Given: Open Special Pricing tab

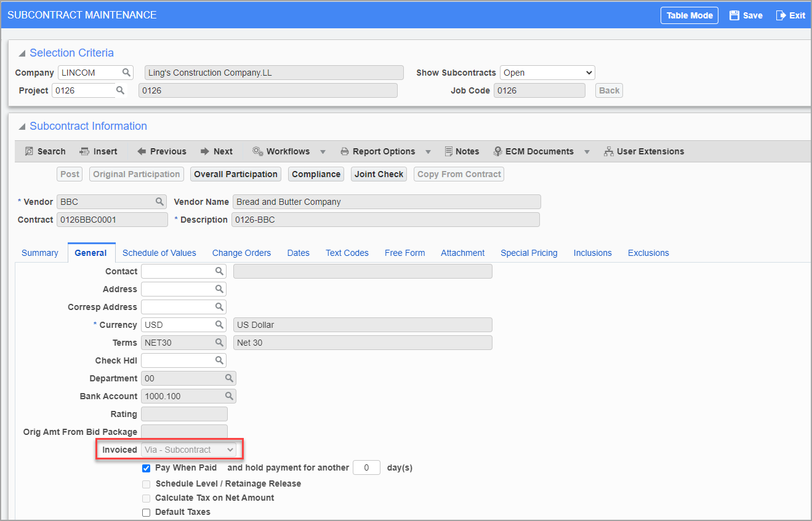Looking at the screenshot, I should click(x=529, y=253).
